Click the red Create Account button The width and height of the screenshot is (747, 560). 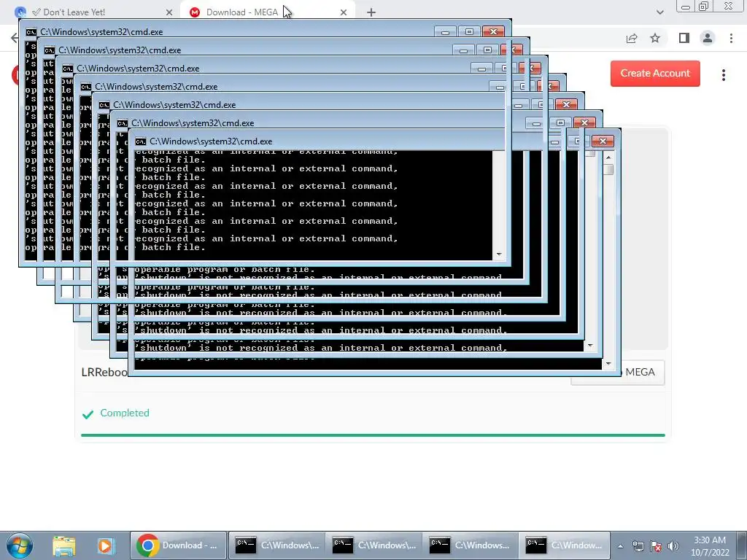(x=655, y=74)
